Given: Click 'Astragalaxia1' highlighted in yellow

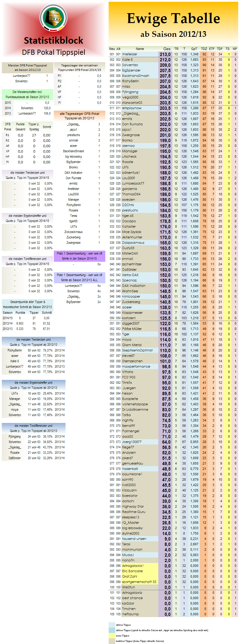Looking at the screenshot, I should 133,566.
